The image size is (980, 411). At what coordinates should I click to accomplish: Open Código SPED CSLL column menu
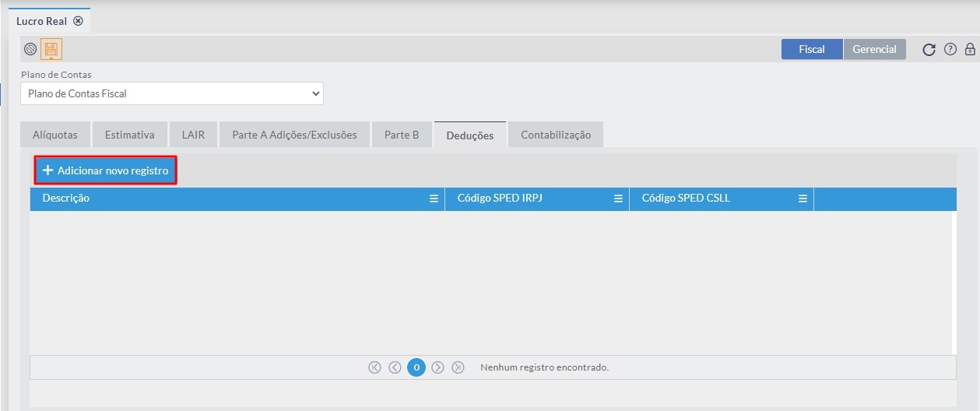coord(803,198)
